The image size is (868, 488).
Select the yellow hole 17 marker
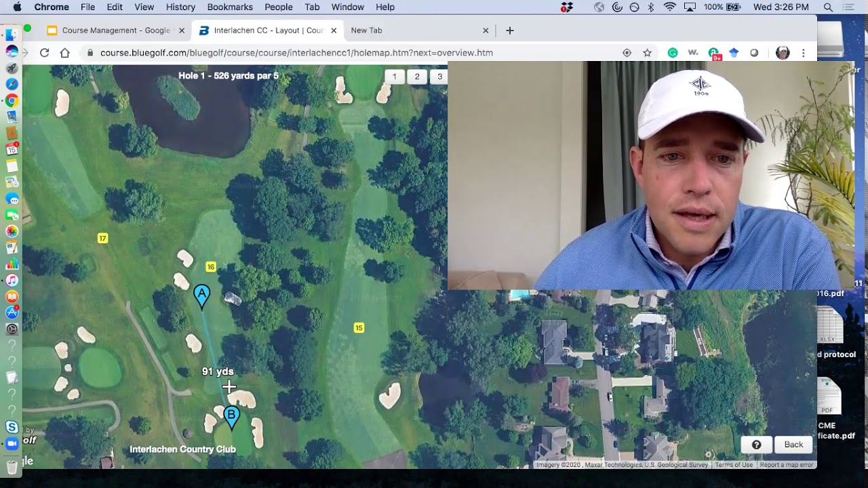pyautogui.click(x=102, y=238)
